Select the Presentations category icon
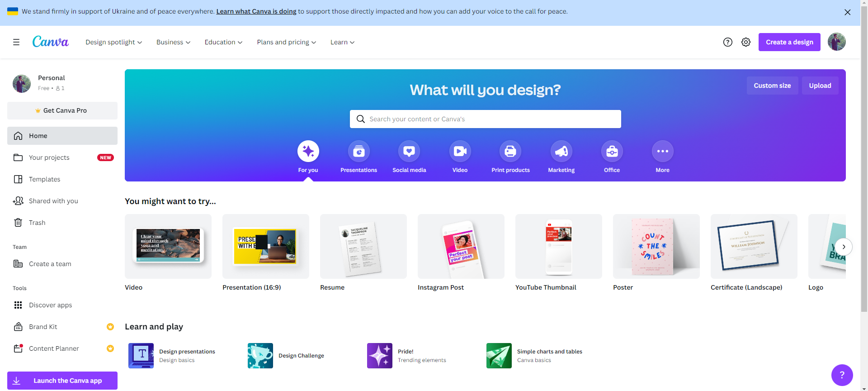This screenshot has height=391, width=868. click(x=359, y=151)
